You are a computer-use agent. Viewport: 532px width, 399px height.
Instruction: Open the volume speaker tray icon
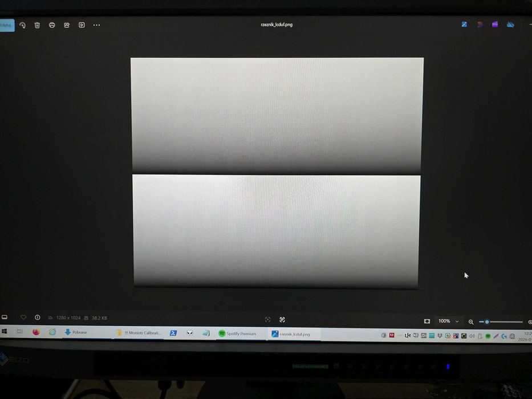click(x=472, y=336)
